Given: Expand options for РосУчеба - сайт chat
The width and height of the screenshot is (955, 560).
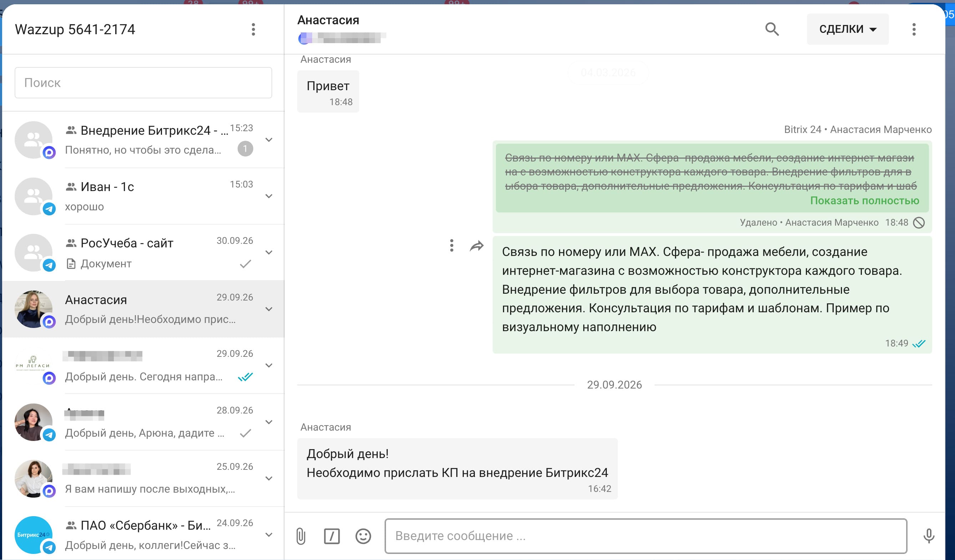Looking at the screenshot, I should coord(269,252).
